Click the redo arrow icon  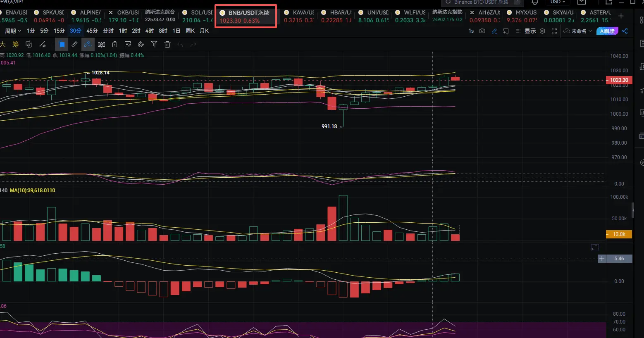point(193,44)
